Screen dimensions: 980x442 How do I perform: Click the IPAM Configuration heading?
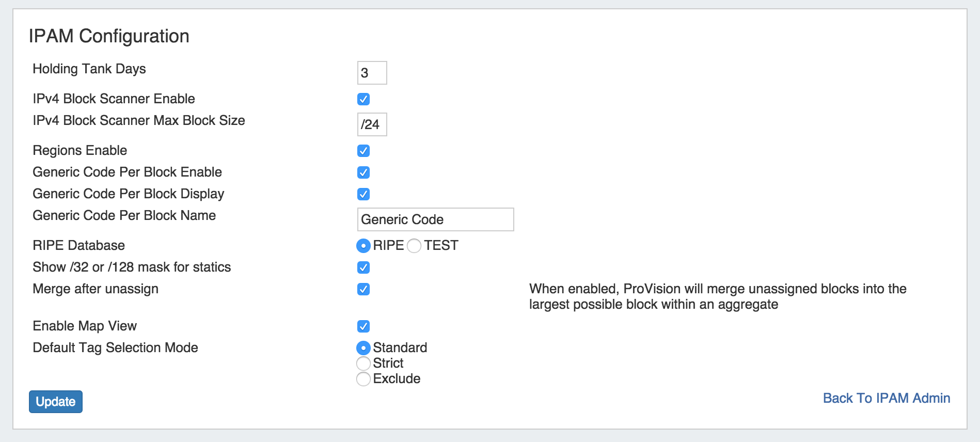109,36
